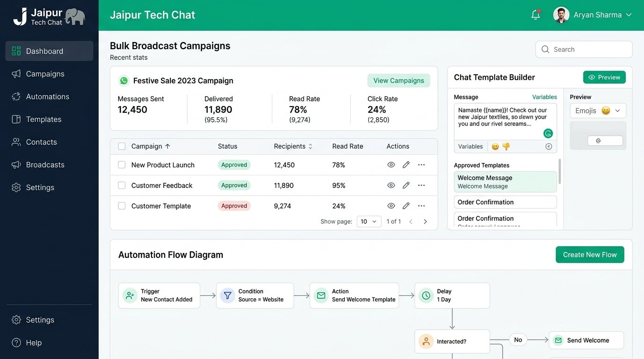Screen dimensions: 644x359
Task: Select the Welcome Message approved template
Action: 505,182
